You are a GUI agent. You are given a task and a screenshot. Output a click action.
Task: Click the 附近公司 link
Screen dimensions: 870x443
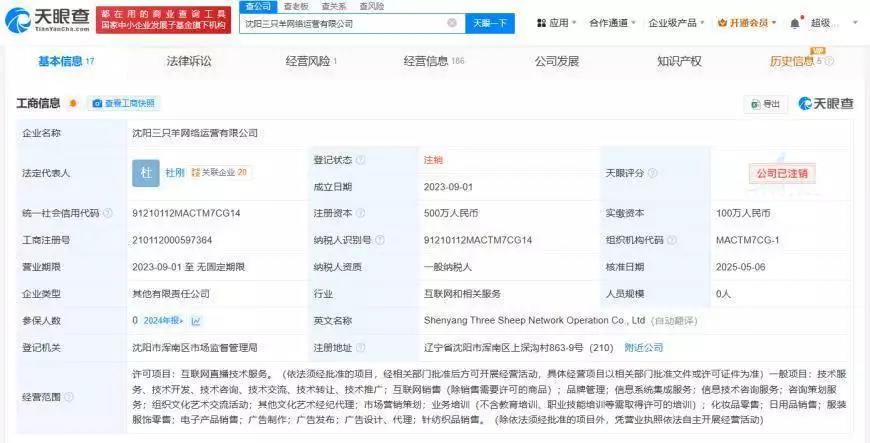click(644, 348)
